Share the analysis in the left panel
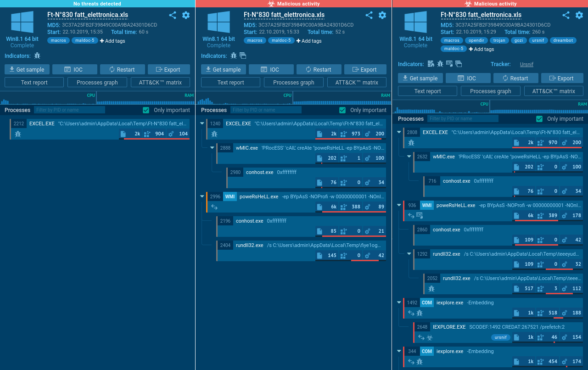 tap(173, 15)
